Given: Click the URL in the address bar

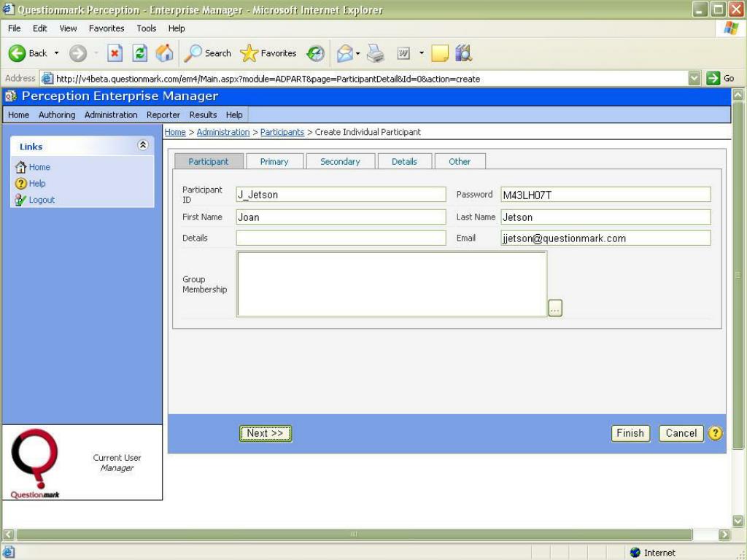Looking at the screenshot, I should click(268, 79).
